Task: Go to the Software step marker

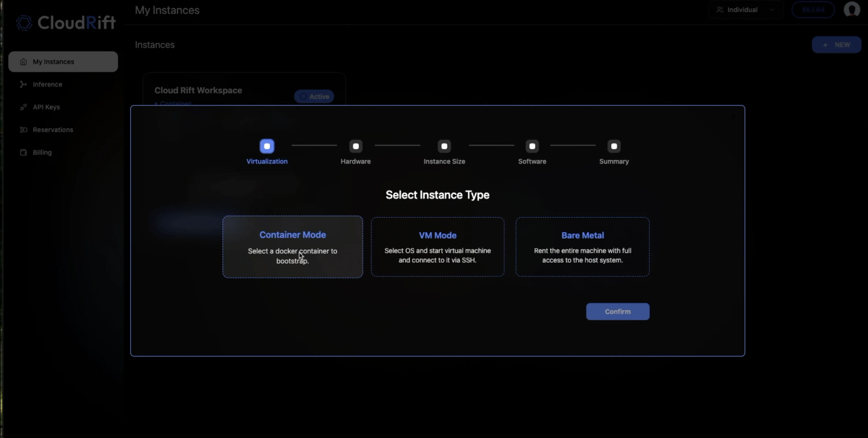Action: (532, 146)
